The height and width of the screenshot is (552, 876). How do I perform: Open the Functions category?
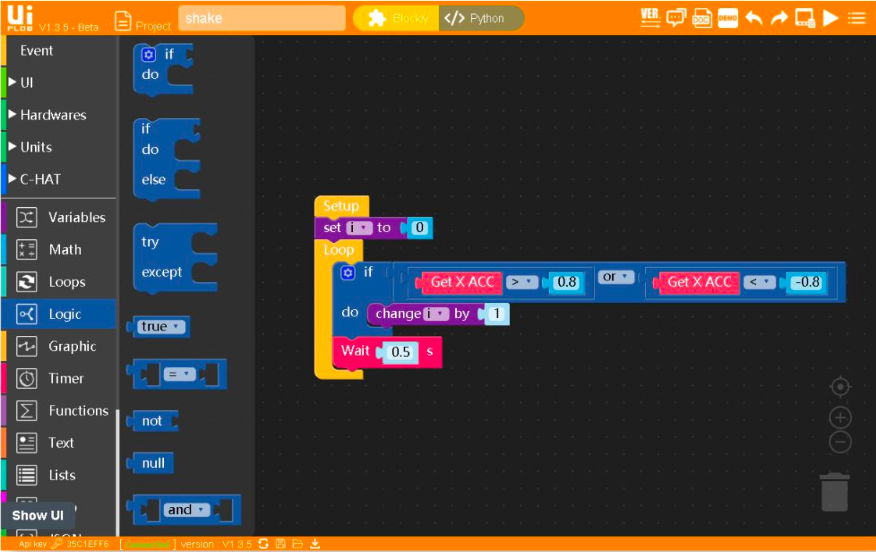click(x=60, y=411)
